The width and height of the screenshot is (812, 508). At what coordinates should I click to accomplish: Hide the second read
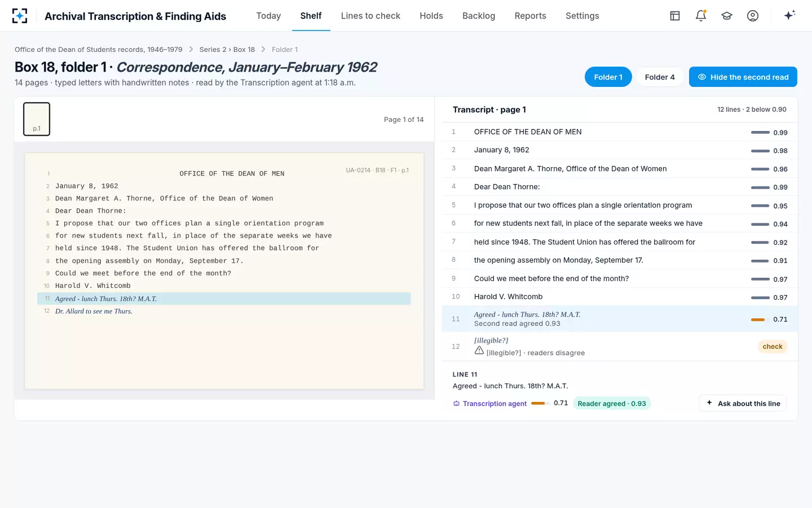[x=743, y=77]
